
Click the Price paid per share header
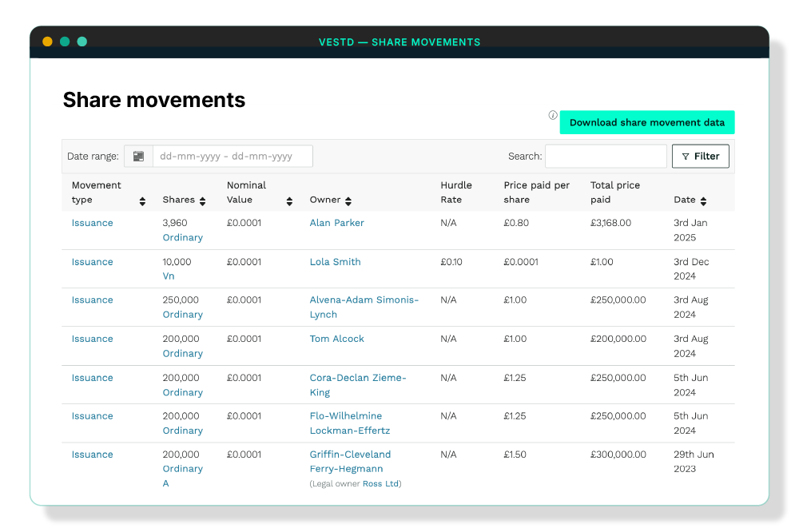pos(537,192)
